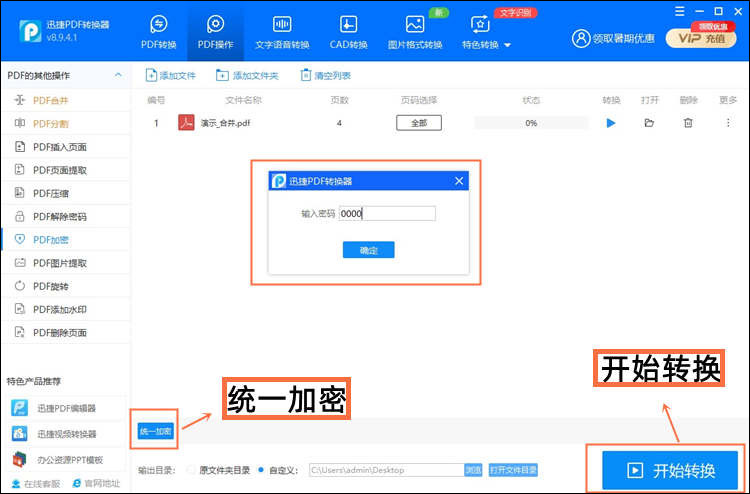Click 官网地址 link

[96, 483]
